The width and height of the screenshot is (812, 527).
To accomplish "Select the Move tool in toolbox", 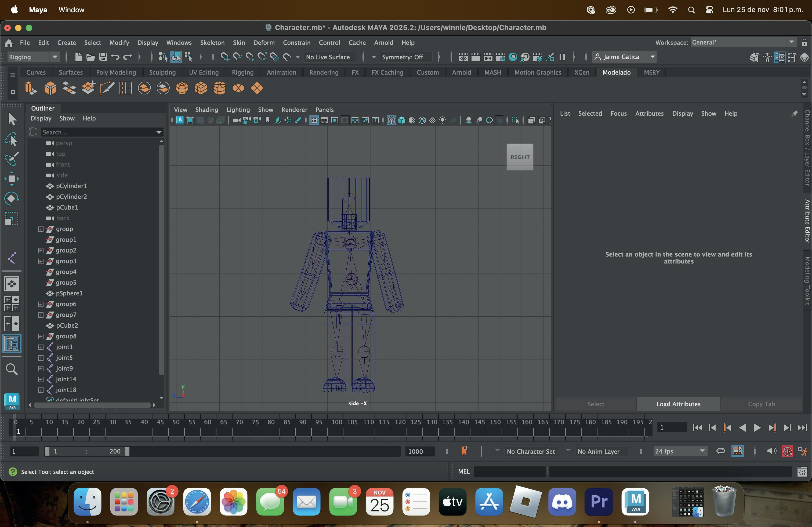I will 12,179.
